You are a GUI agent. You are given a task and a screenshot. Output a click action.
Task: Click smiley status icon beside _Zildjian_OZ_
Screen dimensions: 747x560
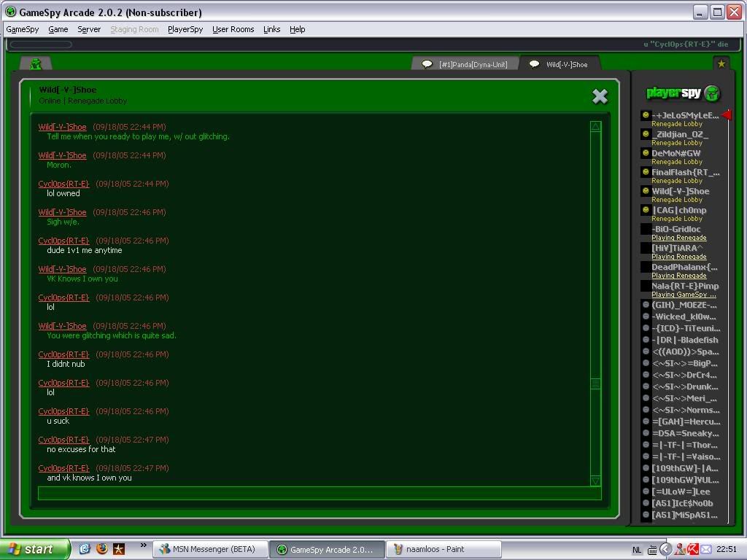(x=646, y=134)
